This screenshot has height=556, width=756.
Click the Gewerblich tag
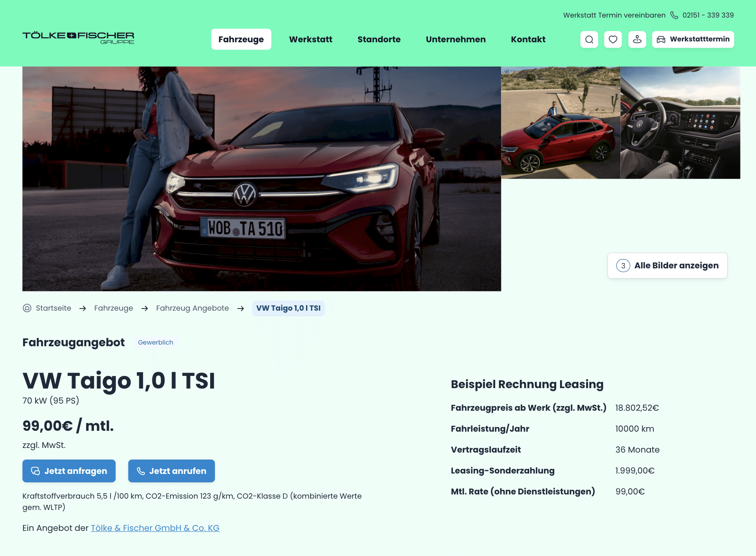(156, 342)
